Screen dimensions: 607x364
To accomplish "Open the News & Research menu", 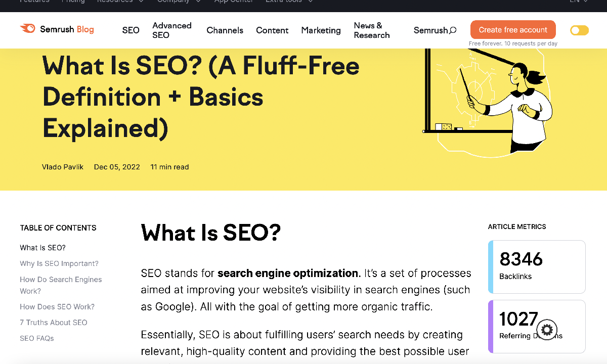I will coord(372,30).
